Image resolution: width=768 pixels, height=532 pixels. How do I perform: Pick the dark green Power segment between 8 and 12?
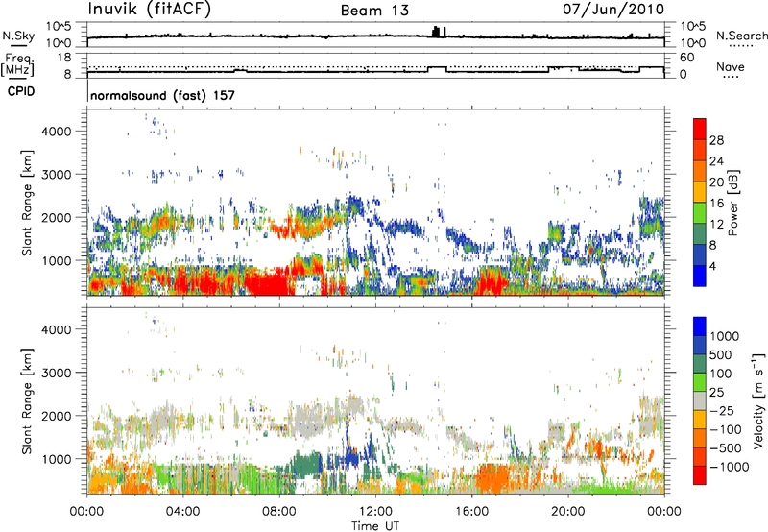click(x=700, y=234)
